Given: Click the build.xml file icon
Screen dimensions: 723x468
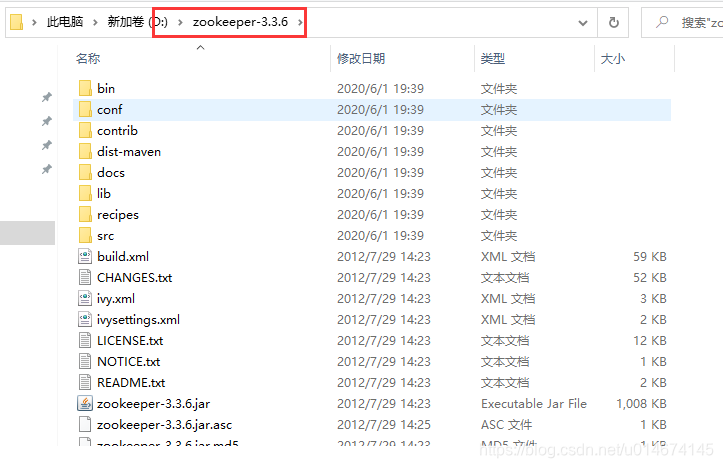Looking at the screenshot, I should 85,256.
